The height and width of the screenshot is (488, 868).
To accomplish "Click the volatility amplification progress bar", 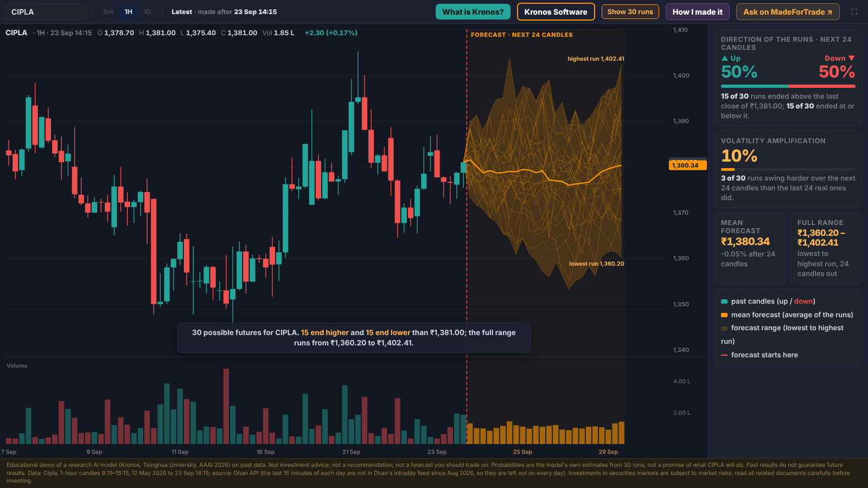I will click(788, 170).
